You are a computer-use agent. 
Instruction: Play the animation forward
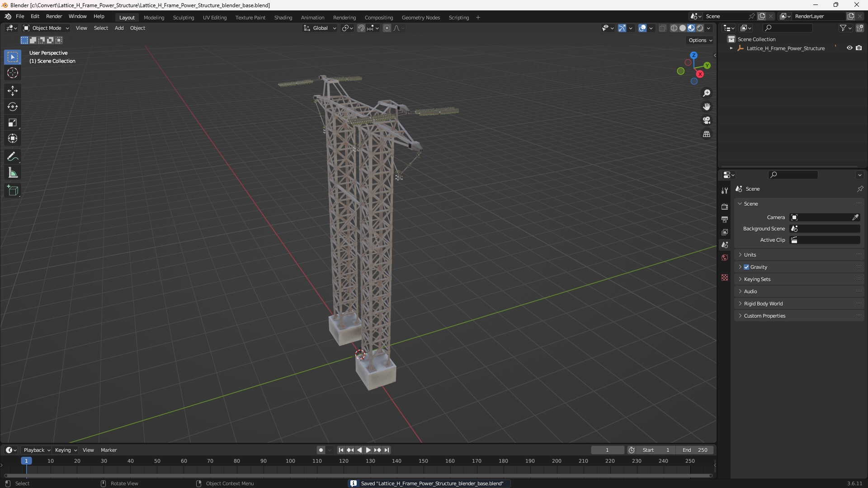pos(368,450)
